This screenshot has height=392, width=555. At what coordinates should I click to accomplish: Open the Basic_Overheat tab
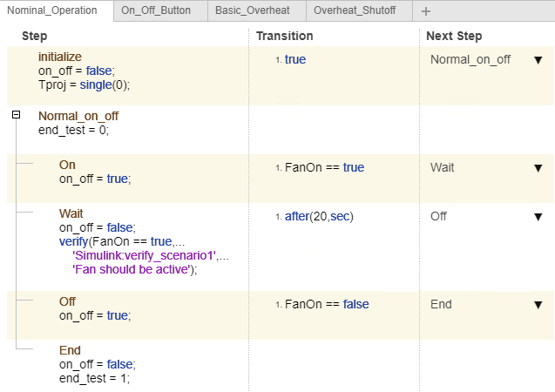(257, 10)
